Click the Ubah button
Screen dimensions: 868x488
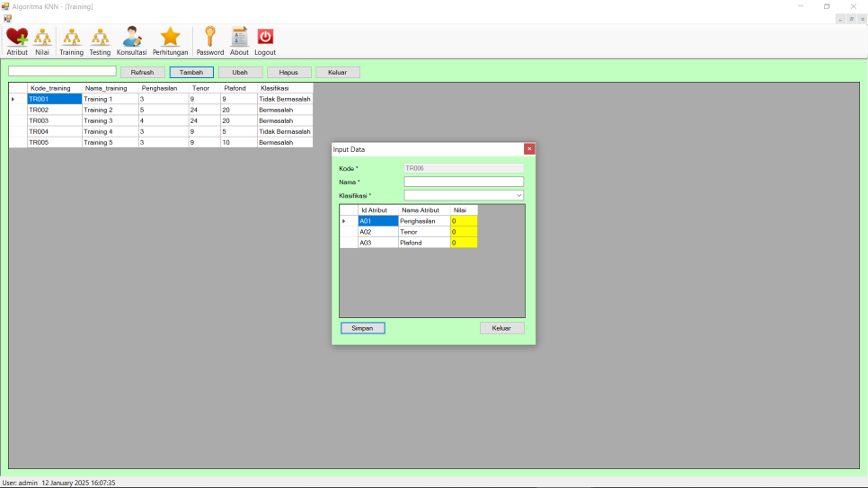click(x=240, y=72)
